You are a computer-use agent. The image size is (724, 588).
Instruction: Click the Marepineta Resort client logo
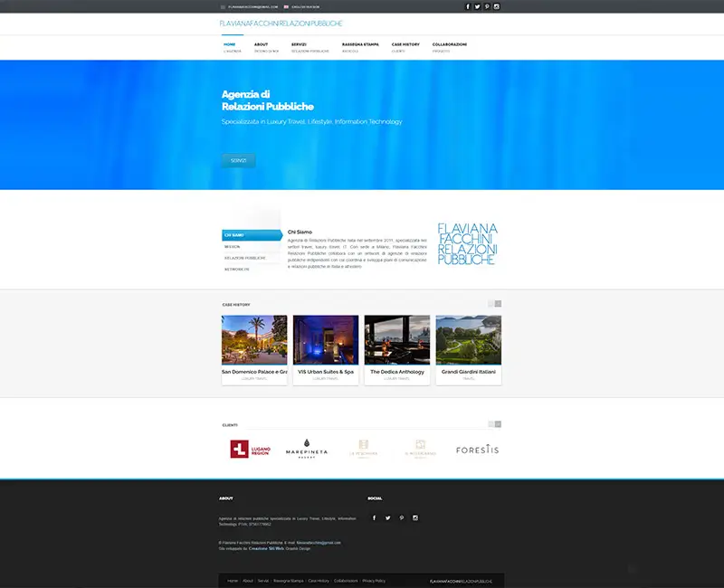click(x=307, y=449)
